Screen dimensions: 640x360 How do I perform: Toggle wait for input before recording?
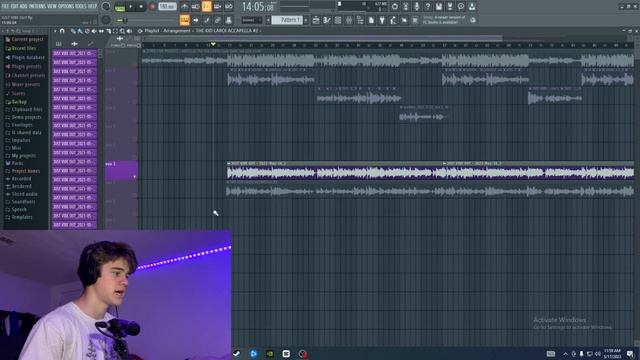click(196, 7)
